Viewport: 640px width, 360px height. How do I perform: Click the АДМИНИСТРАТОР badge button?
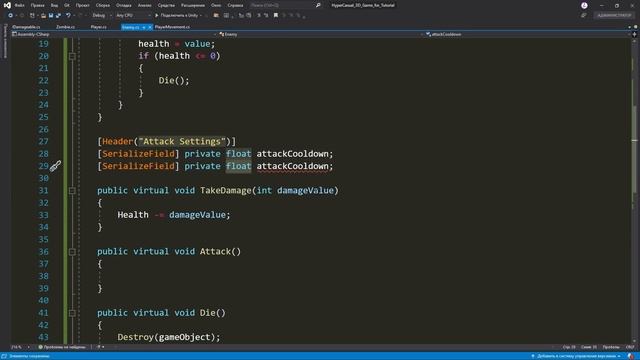(x=614, y=16)
